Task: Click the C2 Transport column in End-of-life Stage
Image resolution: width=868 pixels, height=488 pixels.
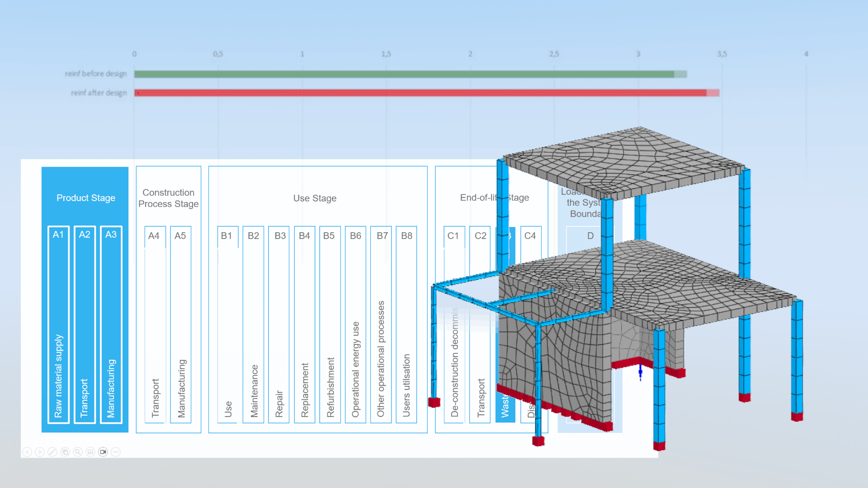Action: click(480, 325)
